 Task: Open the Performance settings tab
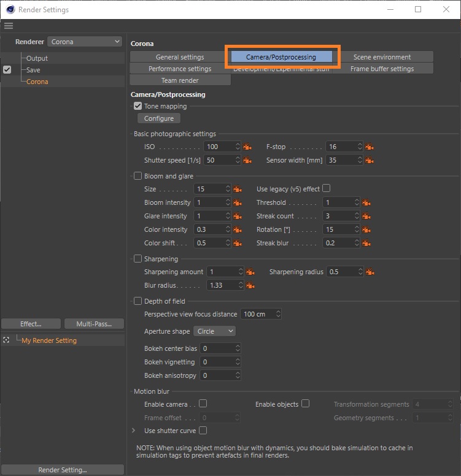(x=180, y=69)
